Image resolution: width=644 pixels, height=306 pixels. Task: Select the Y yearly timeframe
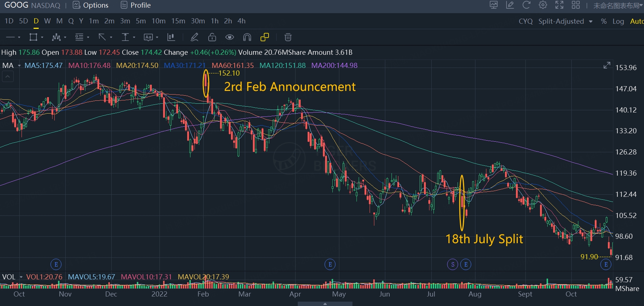click(x=81, y=21)
